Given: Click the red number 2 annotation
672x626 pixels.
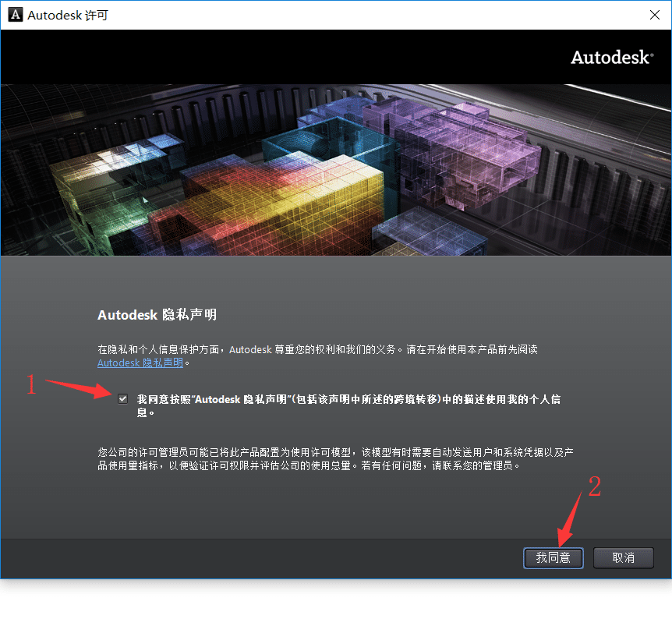Looking at the screenshot, I should tap(594, 487).
